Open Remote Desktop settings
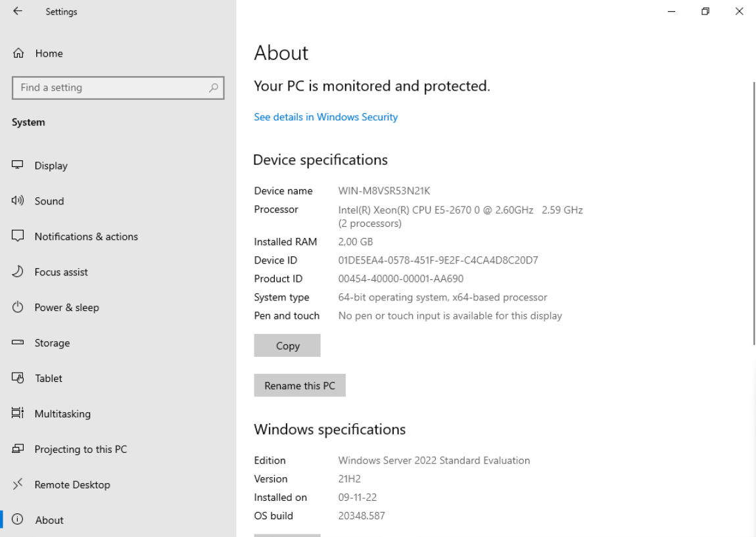 pyautogui.click(x=118, y=484)
